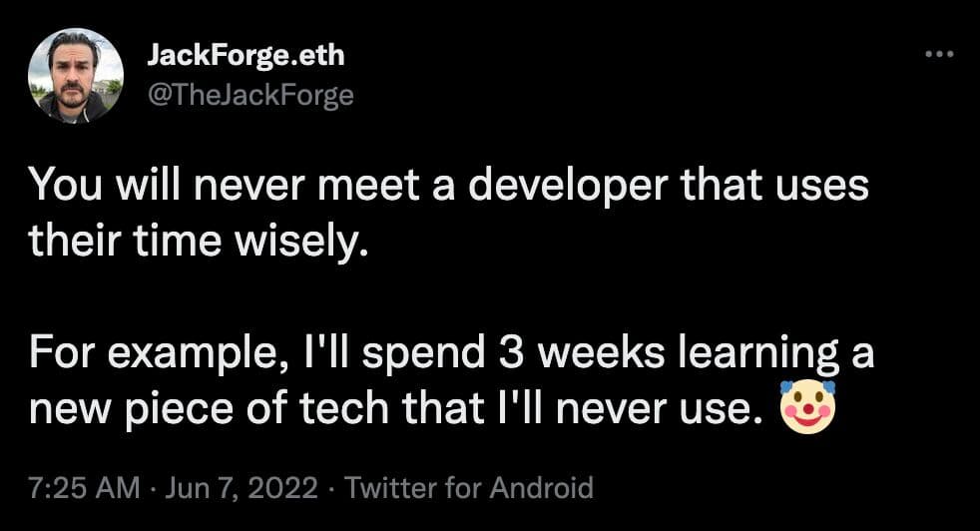Click the word "spend" in the second paragraph

(423, 354)
